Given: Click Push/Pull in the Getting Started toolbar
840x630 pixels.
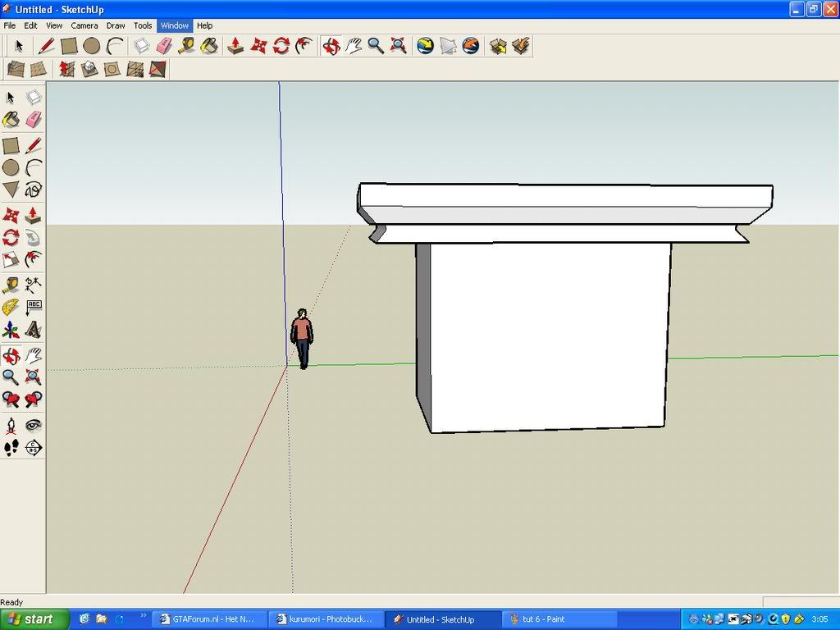Looking at the screenshot, I should 235,46.
